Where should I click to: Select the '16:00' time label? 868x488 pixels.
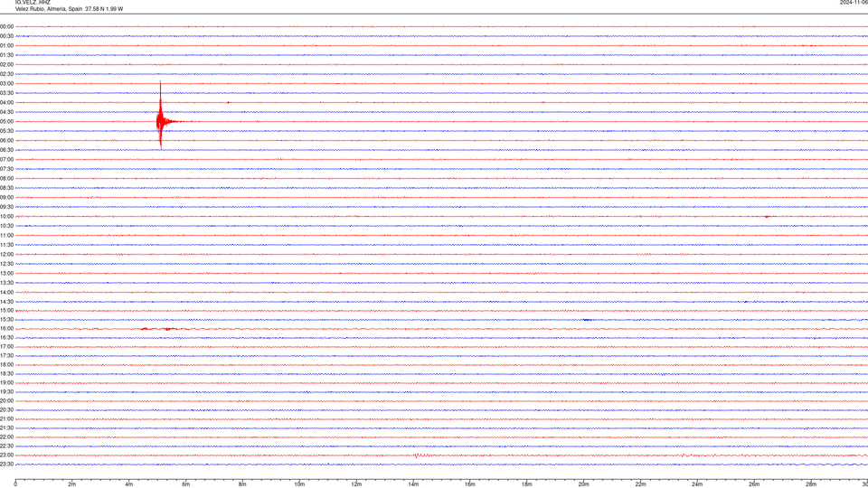tap(6, 329)
